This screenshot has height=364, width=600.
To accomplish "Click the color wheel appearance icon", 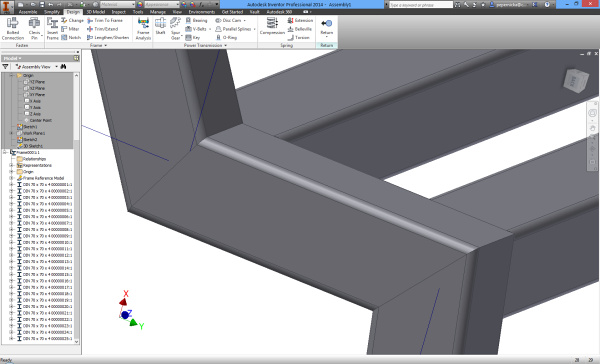I will [x=140, y=4].
